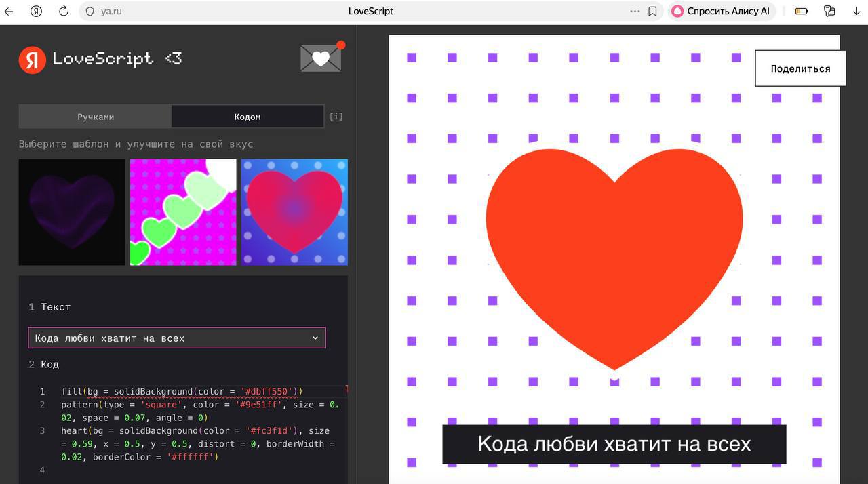Choose the dark purple heart template
The height and width of the screenshot is (484, 868).
coord(72,212)
